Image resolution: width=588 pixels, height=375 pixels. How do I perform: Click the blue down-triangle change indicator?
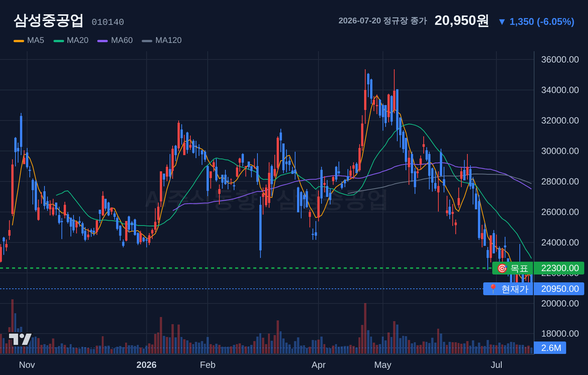point(502,22)
